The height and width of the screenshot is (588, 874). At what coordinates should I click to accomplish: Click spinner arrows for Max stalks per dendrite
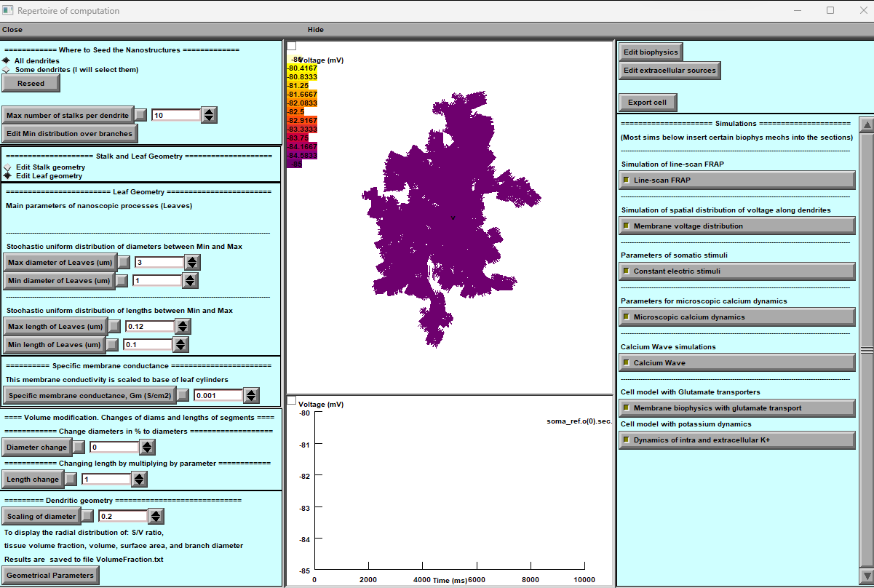tap(209, 115)
